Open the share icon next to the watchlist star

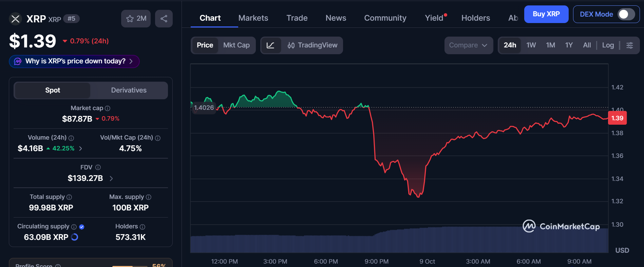click(164, 19)
